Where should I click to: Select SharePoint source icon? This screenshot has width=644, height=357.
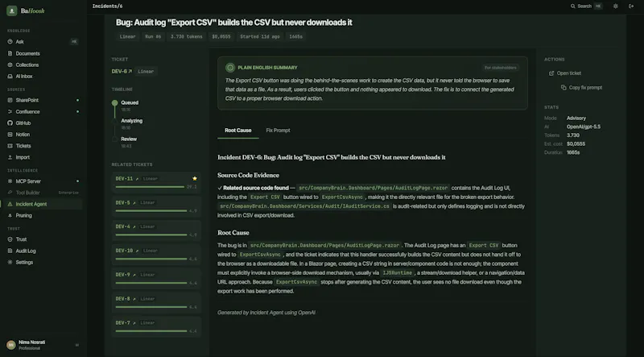10,101
